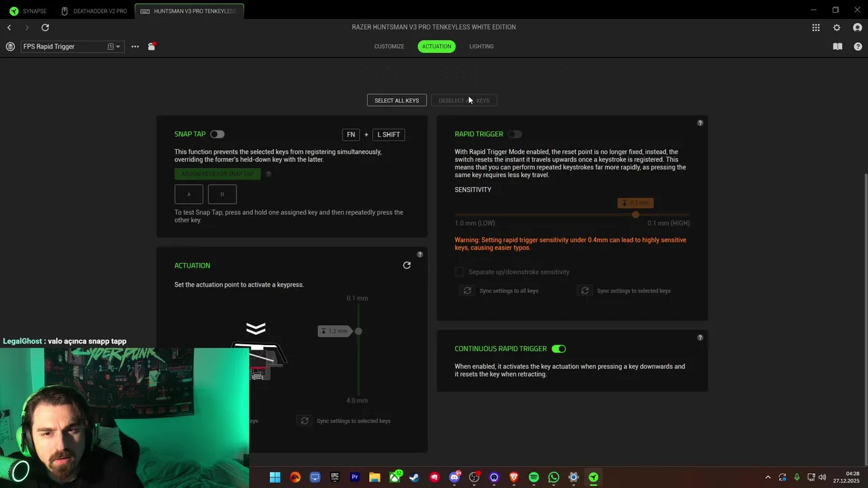Open the Xbox app from taskbar
The height and width of the screenshot is (488, 868).
click(395, 477)
